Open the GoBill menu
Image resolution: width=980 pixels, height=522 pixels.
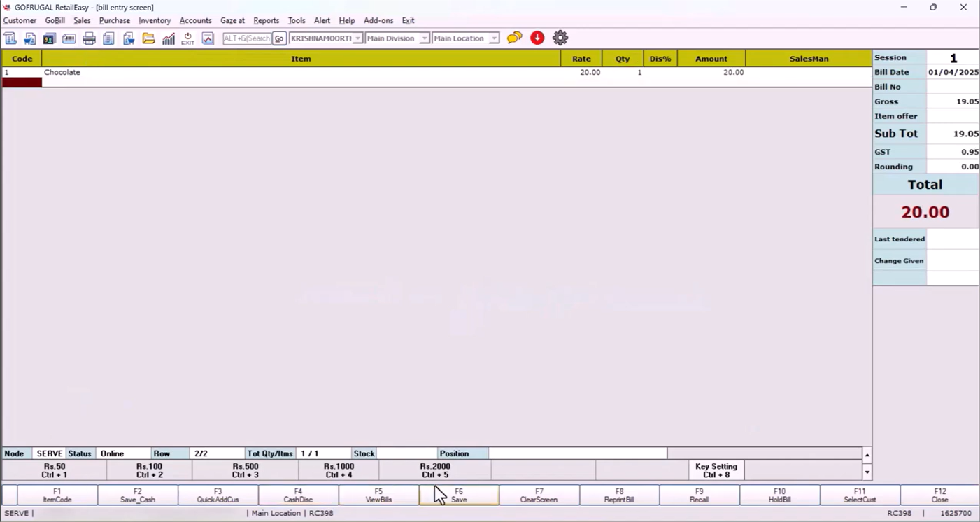click(55, 21)
